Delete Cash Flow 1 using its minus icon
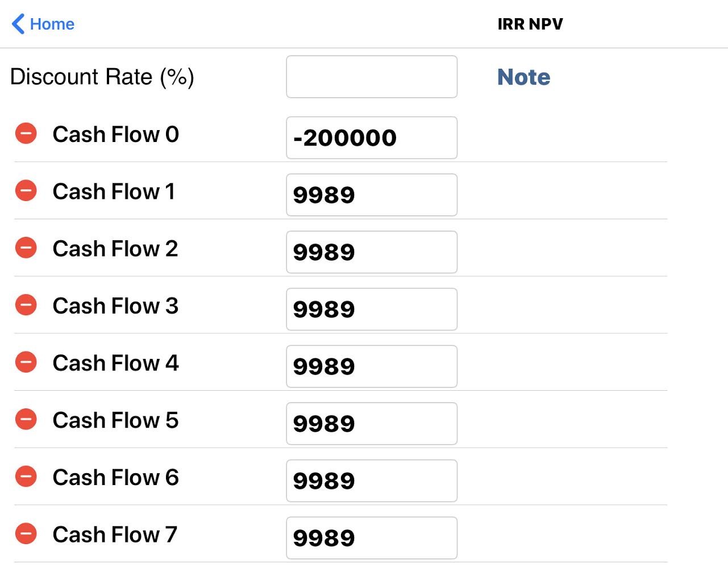 click(x=26, y=190)
